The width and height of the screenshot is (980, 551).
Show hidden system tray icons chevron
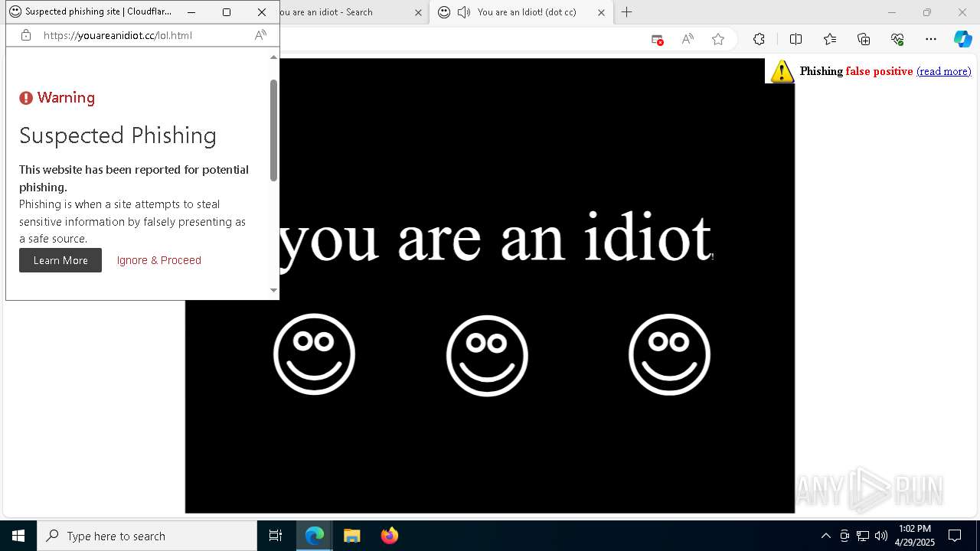(x=825, y=536)
